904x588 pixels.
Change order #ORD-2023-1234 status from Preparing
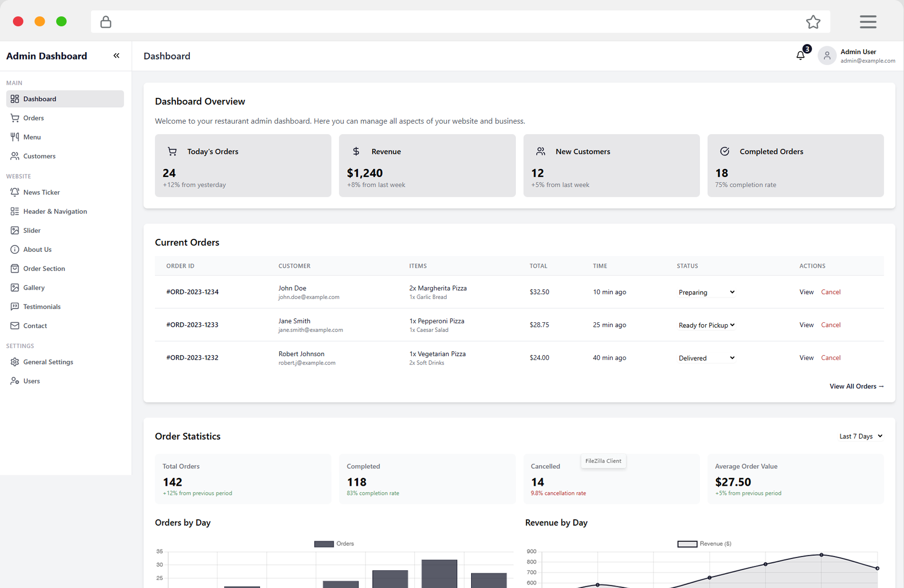[x=706, y=292]
